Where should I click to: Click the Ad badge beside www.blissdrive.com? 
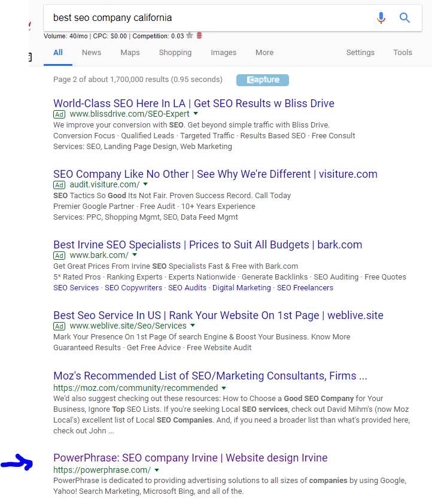tap(59, 114)
